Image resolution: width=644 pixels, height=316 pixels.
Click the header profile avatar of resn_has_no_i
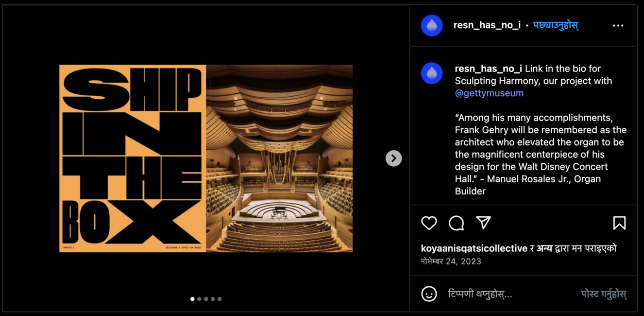click(x=432, y=26)
